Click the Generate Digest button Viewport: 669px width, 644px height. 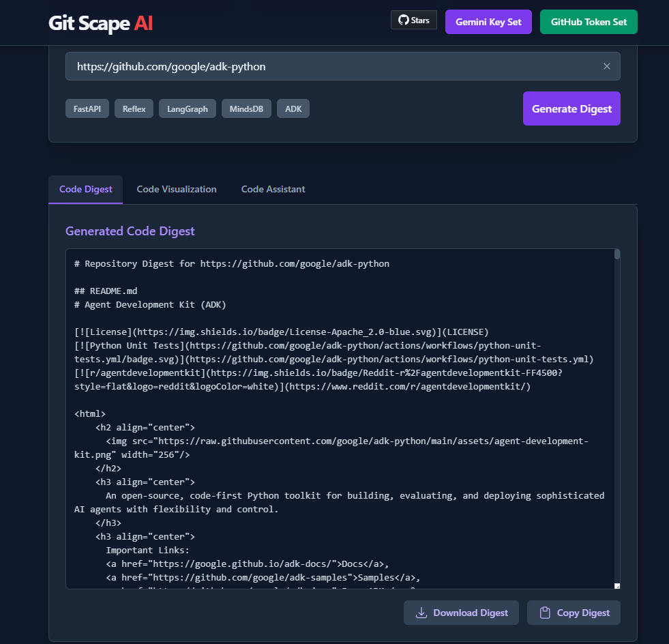tap(571, 108)
